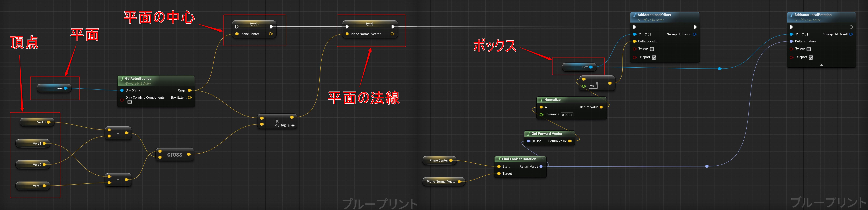This screenshot has height=210, width=868.
Task: Click the ターゲット pin on AddActorLocalOffset
Action: tap(634, 34)
